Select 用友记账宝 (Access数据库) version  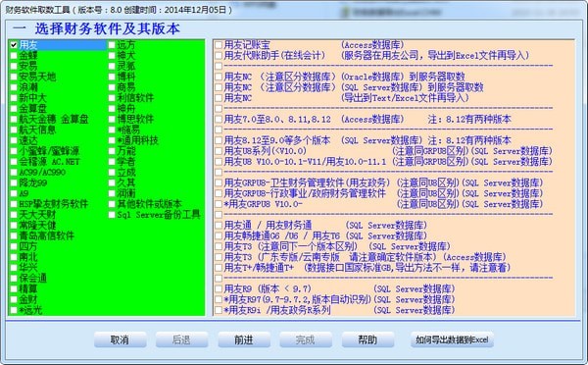(219, 45)
